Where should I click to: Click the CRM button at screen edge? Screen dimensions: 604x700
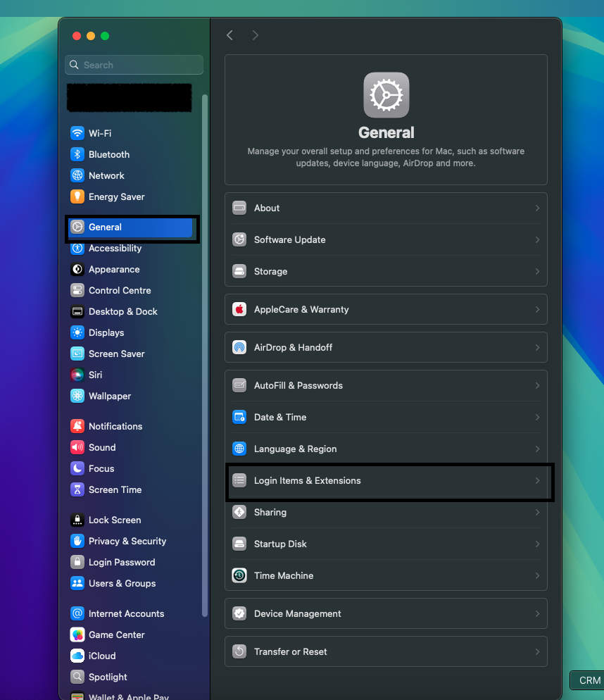click(x=588, y=680)
